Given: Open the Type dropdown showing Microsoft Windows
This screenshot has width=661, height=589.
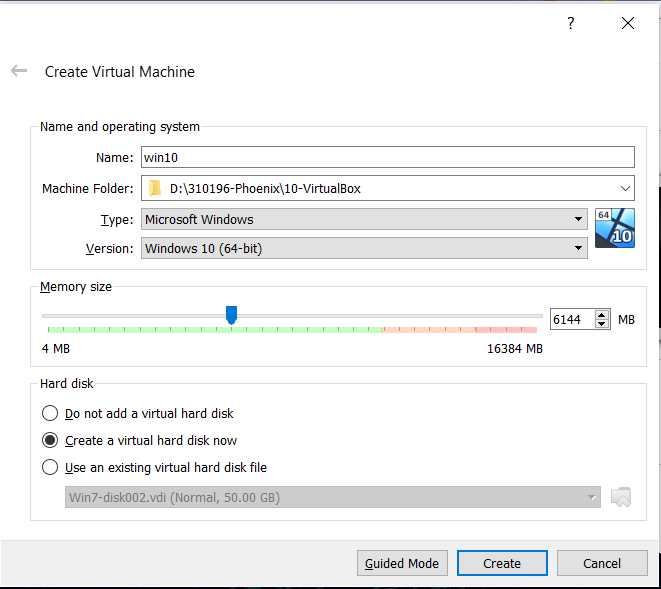Looking at the screenshot, I should (364, 219).
